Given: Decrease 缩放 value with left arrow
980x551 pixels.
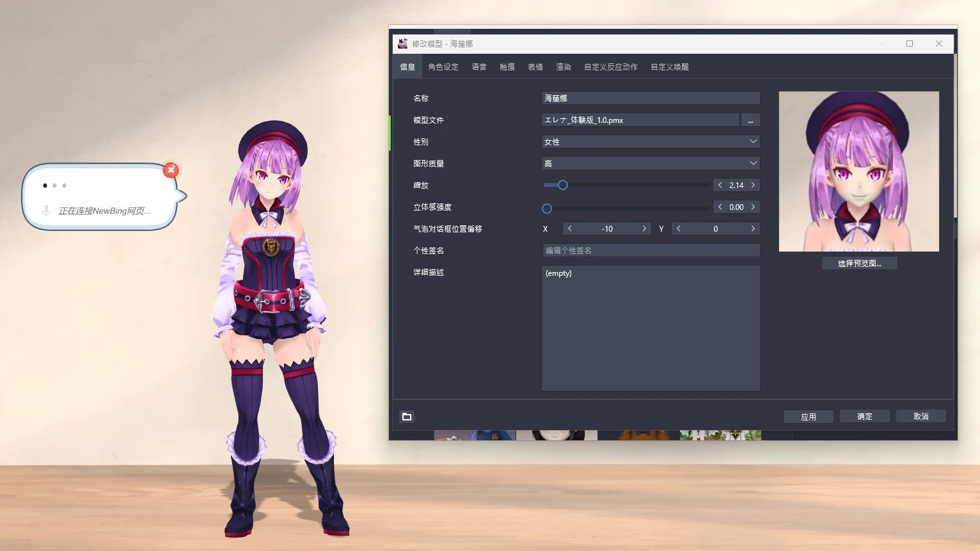Looking at the screenshot, I should (x=720, y=186).
